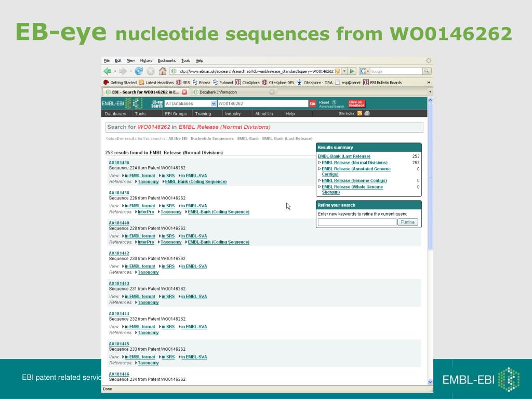Open the History menu
Image resolution: width=532 pixels, height=399 pixels.
click(x=146, y=60)
